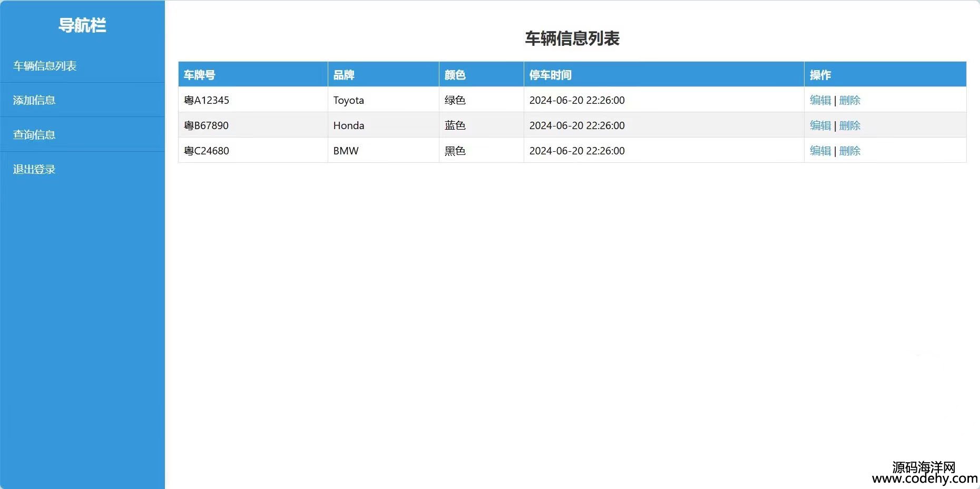Click the 停车时间 column header

tap(550, 75)
